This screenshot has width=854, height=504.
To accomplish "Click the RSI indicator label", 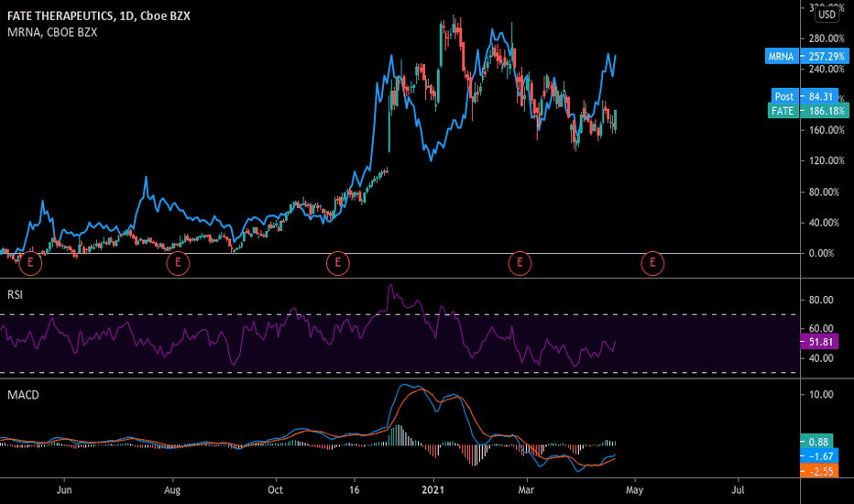I will click(x=16, y=295).
